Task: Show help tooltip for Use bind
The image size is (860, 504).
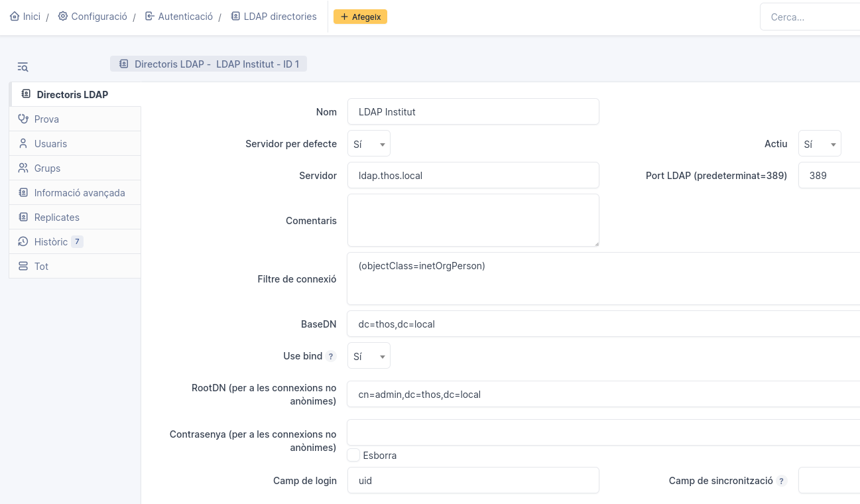Action: (x=331, y=357)
